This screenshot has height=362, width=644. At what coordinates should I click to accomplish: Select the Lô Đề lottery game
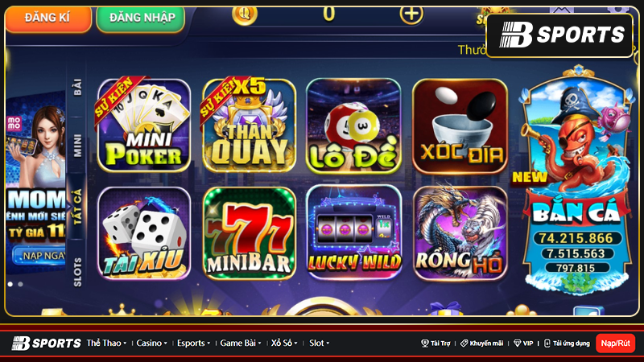353,125
